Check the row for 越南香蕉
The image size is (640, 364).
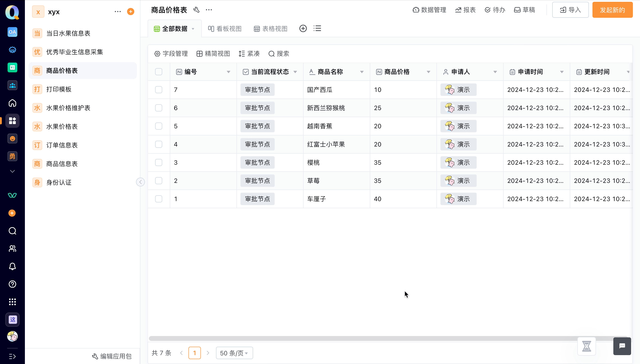point(159,126)
